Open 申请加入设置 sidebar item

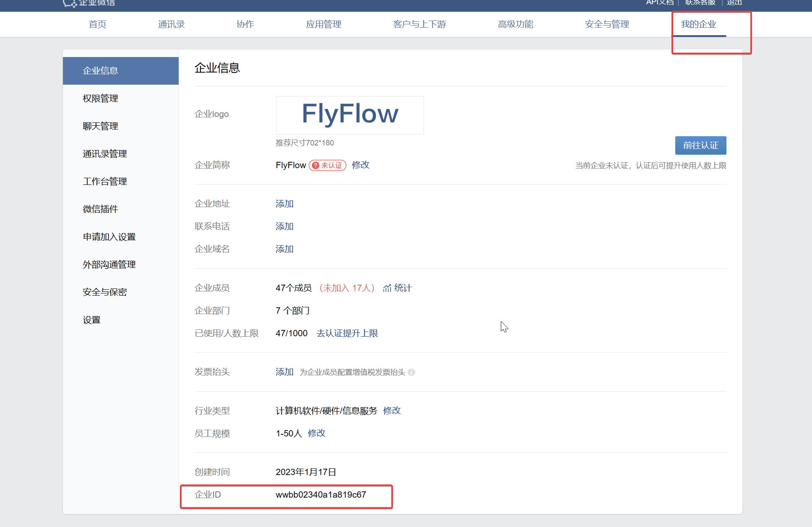121,237
